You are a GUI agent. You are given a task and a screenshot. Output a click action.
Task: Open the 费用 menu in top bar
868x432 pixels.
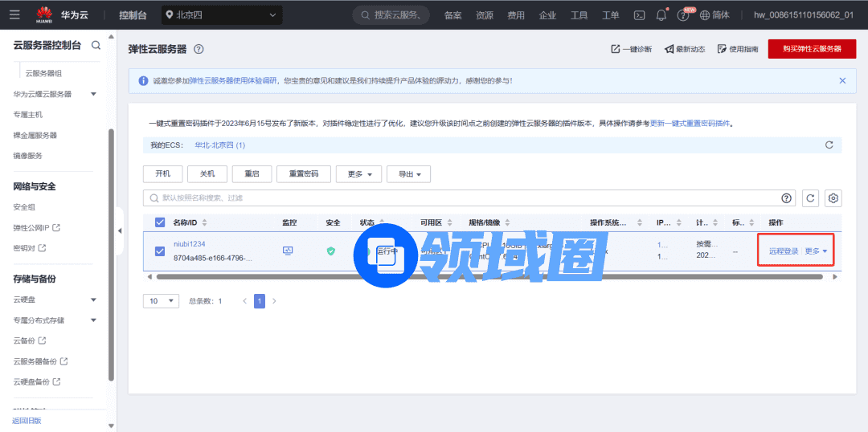516,14
